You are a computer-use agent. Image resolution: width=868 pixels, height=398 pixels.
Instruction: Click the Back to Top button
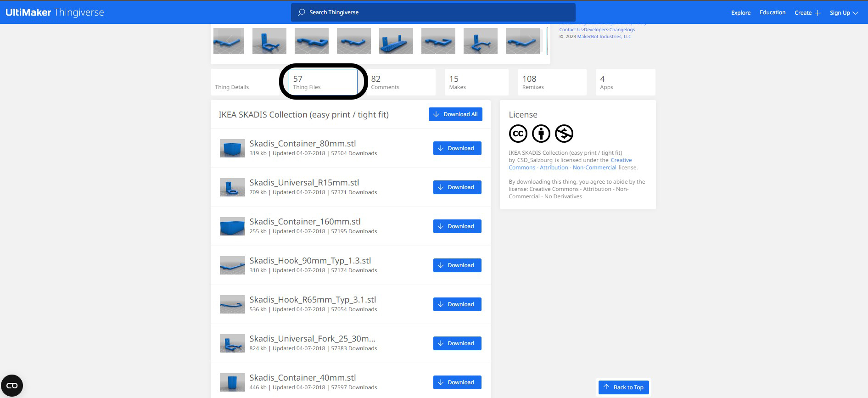[624, 387]
